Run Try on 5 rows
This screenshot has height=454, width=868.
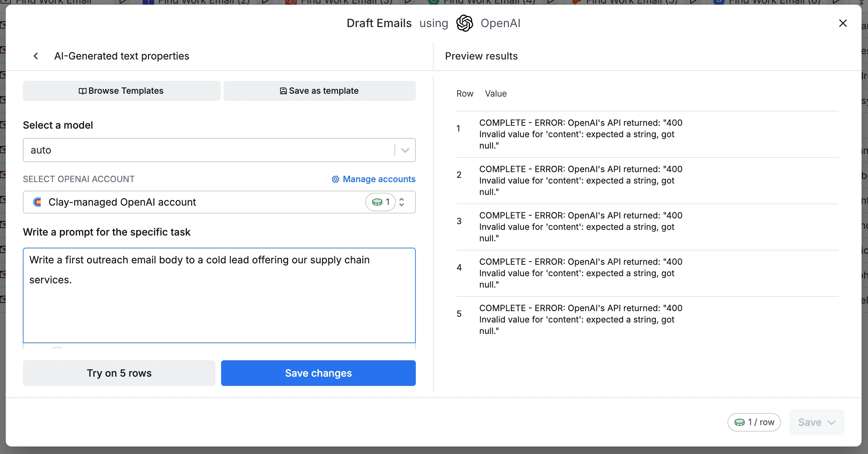(x=119, y=373)
